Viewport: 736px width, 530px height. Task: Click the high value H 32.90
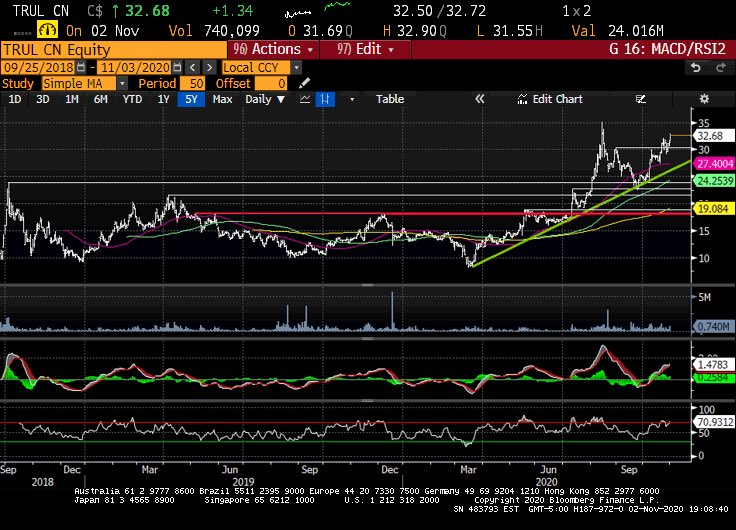414,31
